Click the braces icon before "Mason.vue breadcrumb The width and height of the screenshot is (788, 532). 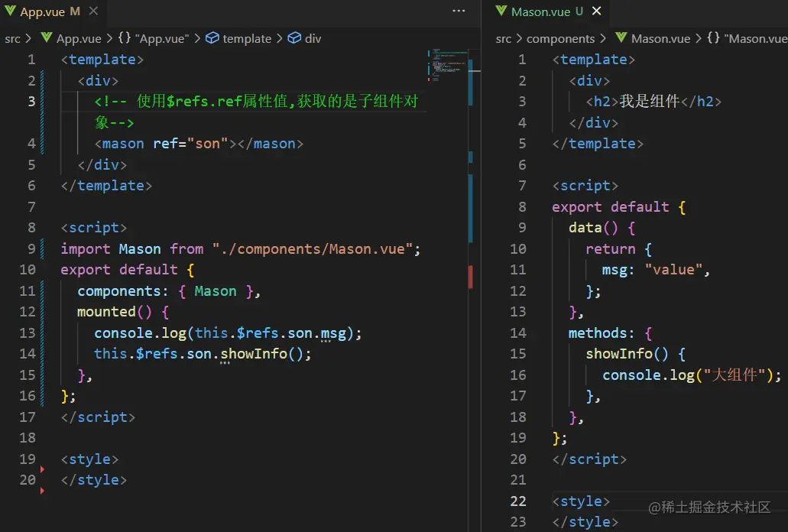[714, 38]
